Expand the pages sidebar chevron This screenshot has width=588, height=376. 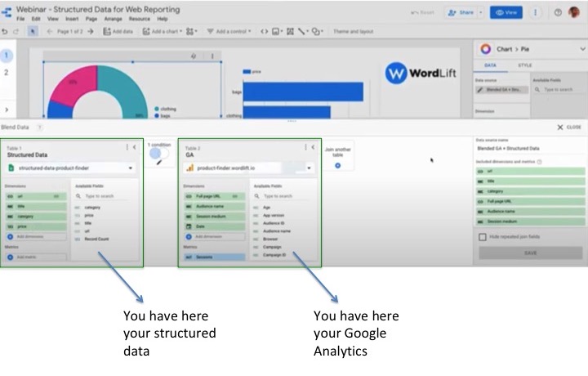(x=7, y=110)
